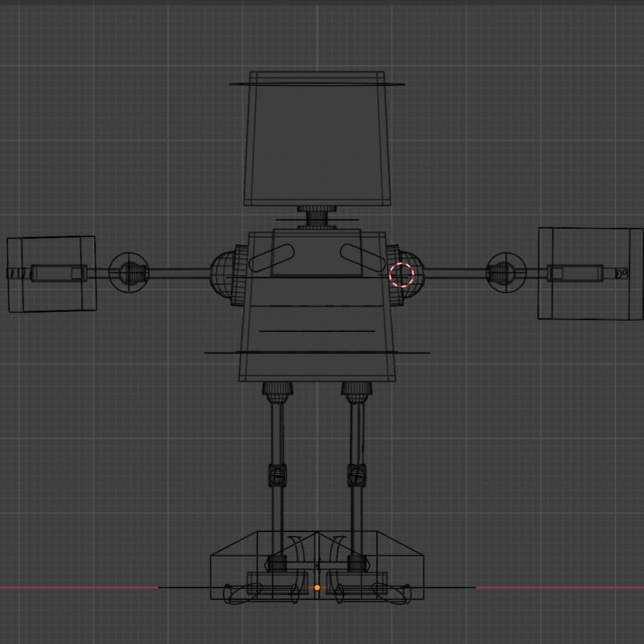Click the lower torso body below stripes
Screen dimensions: 644x644
point(317,367)
